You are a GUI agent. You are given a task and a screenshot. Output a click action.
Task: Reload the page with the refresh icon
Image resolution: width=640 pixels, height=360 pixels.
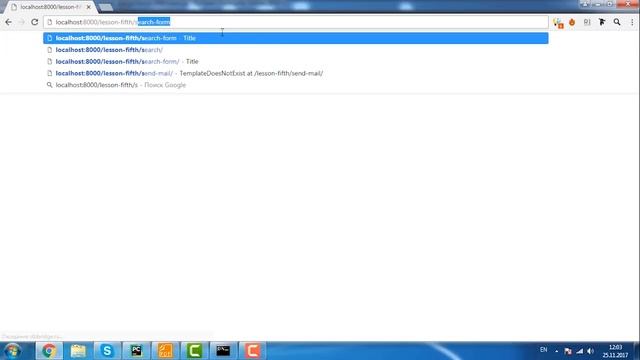coord(35,22)
